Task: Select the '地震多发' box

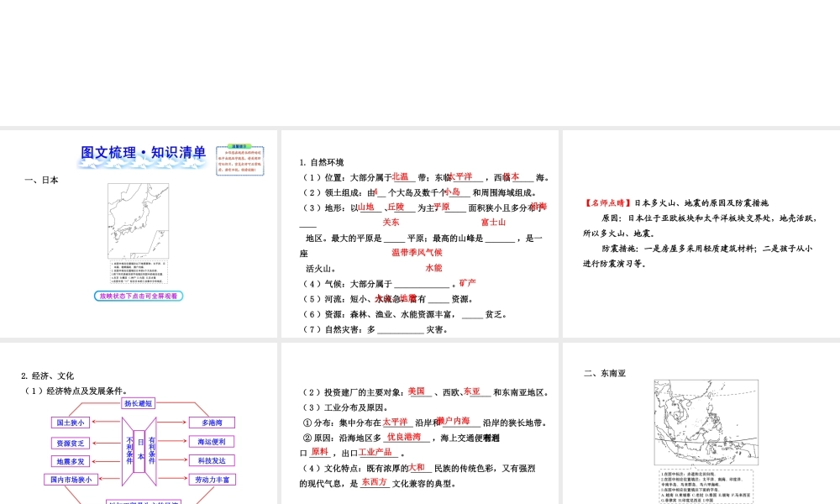Action: pyautogui.click(x=71, y=461)
